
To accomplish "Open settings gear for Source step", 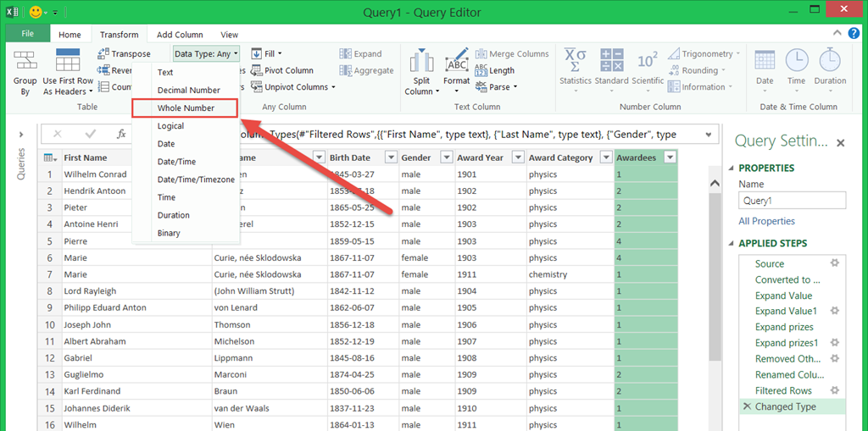I will tap(835, 263).
